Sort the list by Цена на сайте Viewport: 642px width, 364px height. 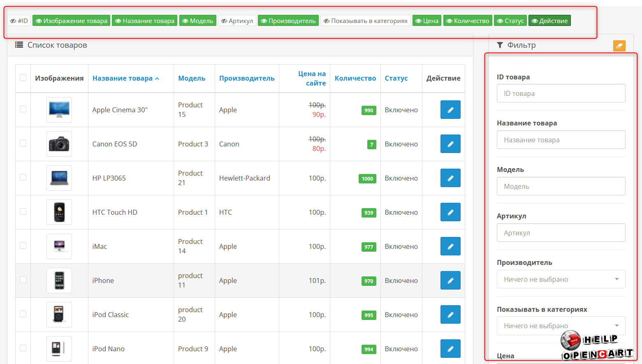(x=312, y=78)
